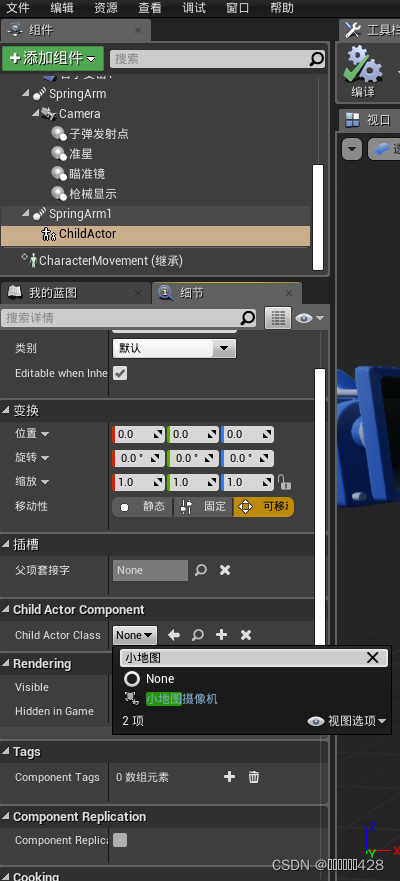This screenshot has height=881, width=400.
Task: Open the 调试 Debug menu
Action: point(194,8)
